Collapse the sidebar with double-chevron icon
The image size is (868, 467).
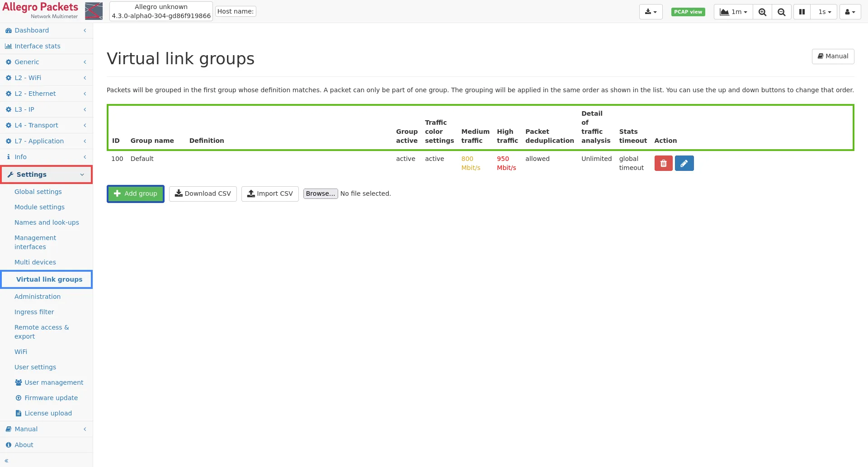pos(6,461)
